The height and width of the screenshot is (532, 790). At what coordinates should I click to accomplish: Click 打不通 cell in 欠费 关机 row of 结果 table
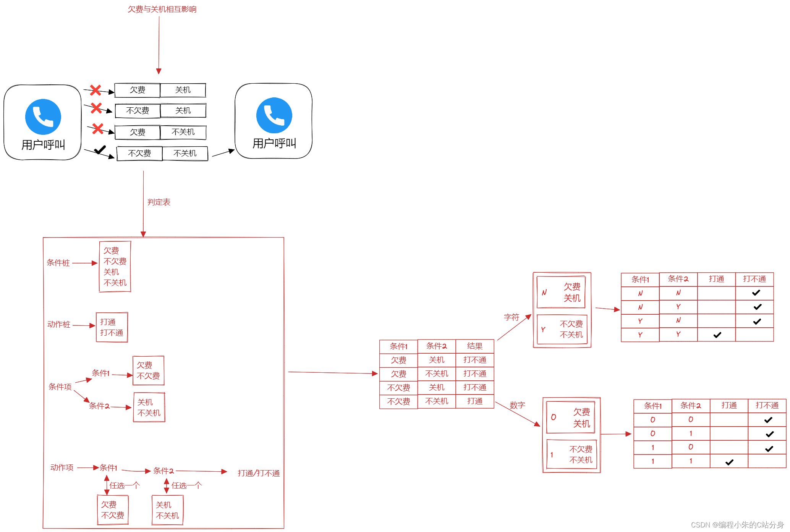[x=475, y=360]
